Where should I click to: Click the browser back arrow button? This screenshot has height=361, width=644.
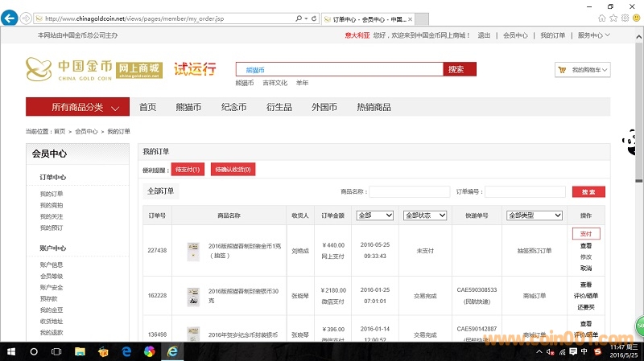[10, 18]
